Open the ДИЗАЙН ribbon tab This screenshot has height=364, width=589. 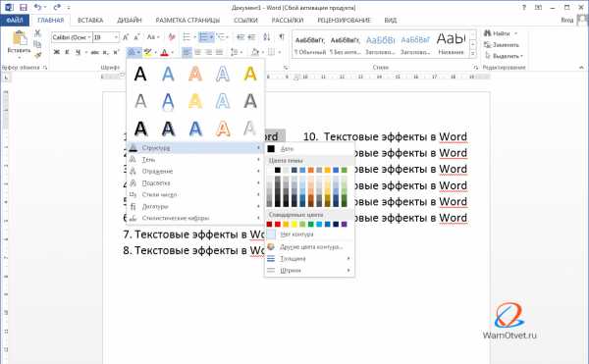pyautogui.click(x=130, y=21)
